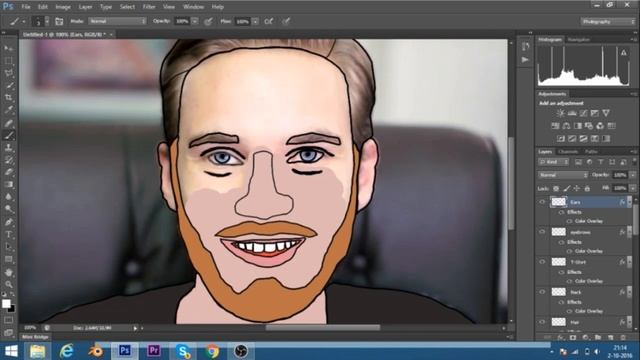Image resolution: width=640 pixels, height=360 pixels.
Task: Hide the Ears layer
Action: (542, 202)
